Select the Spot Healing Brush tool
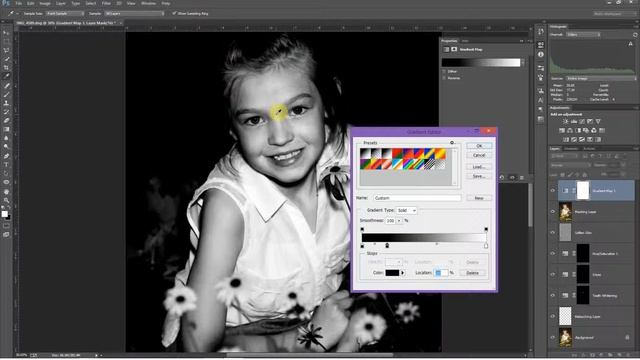 click(x=6, y=86)
